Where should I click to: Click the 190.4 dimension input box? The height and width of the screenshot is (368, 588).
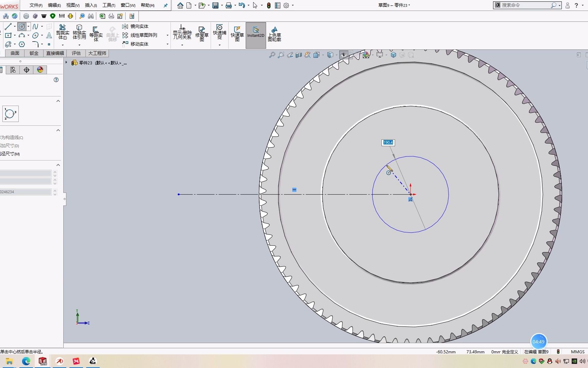click(x=388, y=142)
